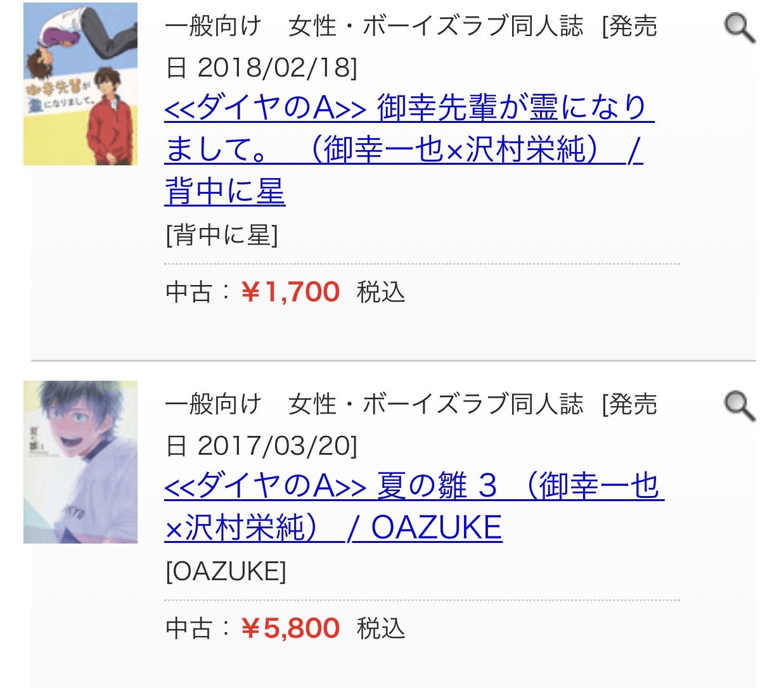Open the 御幸先輩が霊になりまして cover thumbnail
Image resolution: width=784 pixels, height=688 pixels.
tap(80, 84)
